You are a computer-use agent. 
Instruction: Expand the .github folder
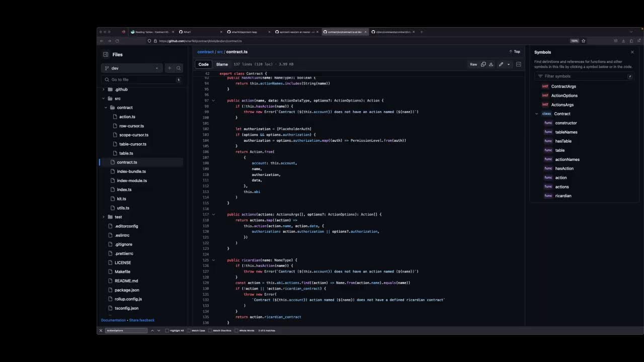point(104,89)
